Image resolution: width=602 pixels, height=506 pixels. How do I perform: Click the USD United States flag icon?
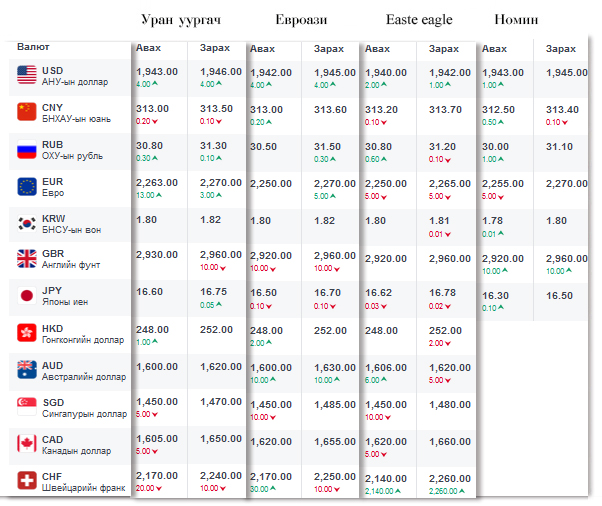[27, 75]
